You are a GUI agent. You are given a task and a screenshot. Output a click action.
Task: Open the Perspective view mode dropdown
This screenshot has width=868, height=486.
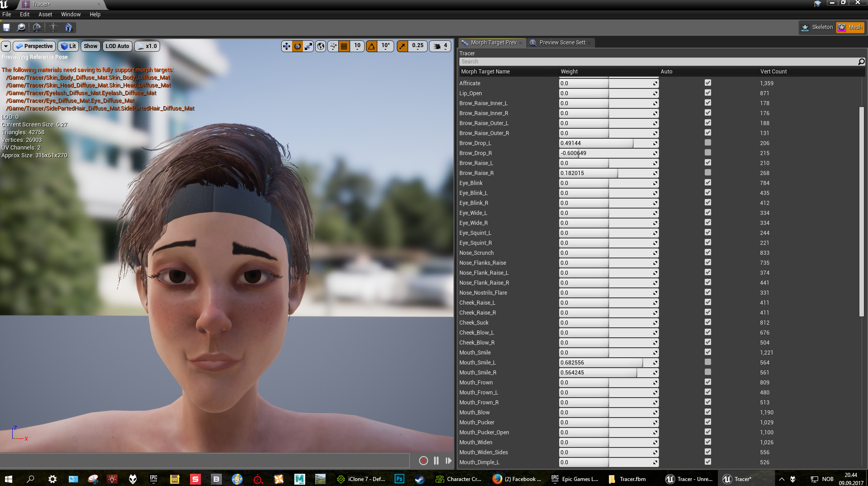click(34, 46)
